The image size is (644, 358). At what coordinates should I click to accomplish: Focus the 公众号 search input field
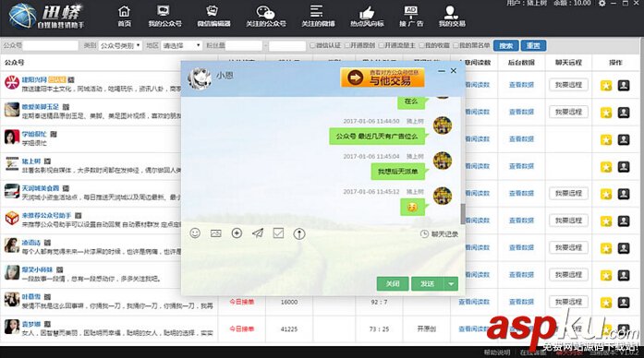click(50, 45)
